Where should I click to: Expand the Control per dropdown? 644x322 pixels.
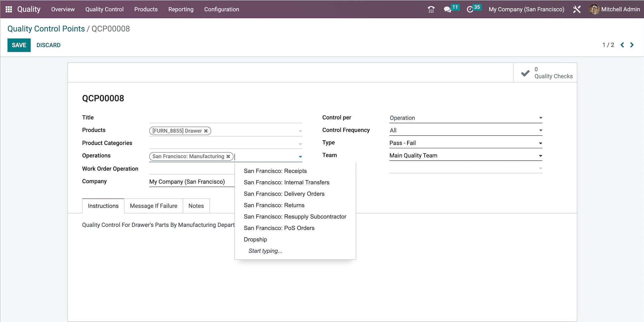click(465, 118)
